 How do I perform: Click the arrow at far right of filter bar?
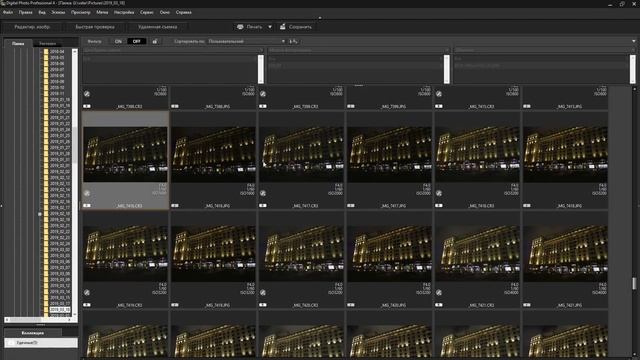coord(633,41)
